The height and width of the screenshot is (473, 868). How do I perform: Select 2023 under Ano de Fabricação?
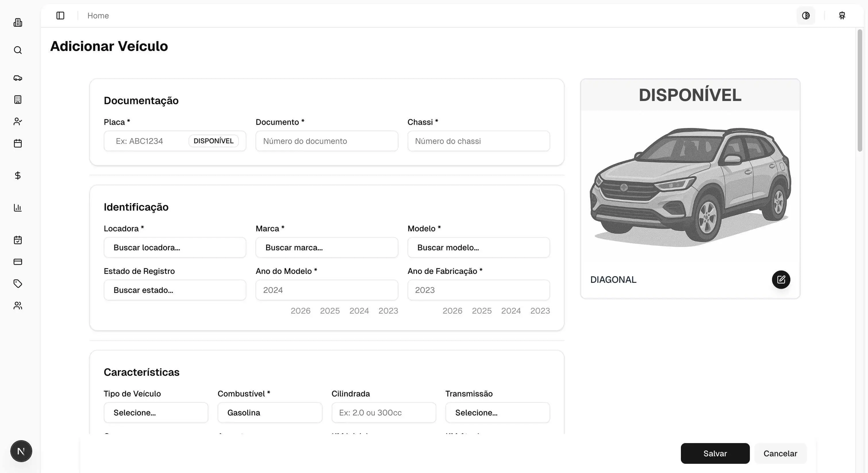click(540, 311)
